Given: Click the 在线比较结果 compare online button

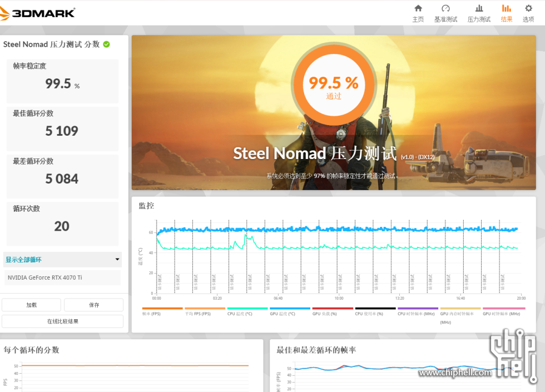Looking at the screenshot, I should (x=62, y=321).
